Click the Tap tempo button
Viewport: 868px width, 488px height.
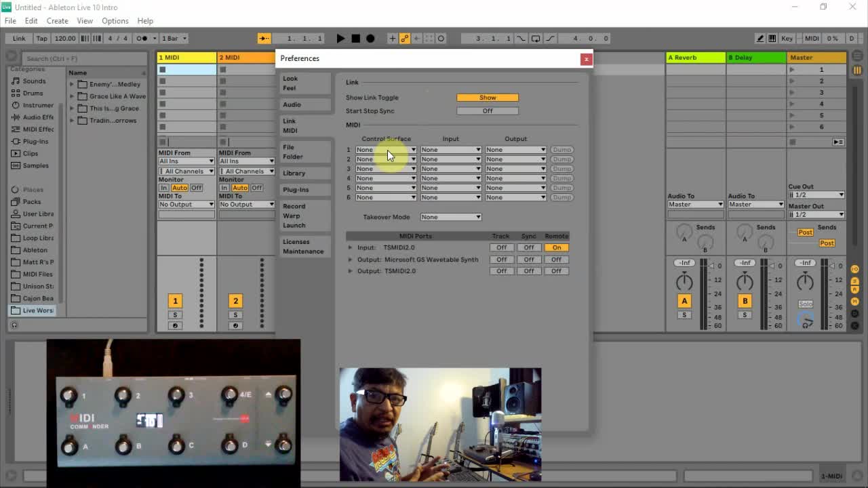42,39
